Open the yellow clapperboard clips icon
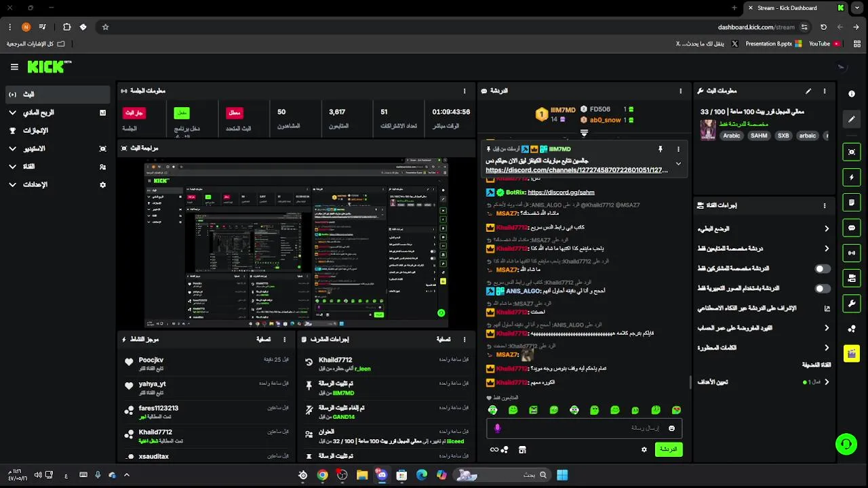This screenshot has height=488, width=868. pos(852,353)
